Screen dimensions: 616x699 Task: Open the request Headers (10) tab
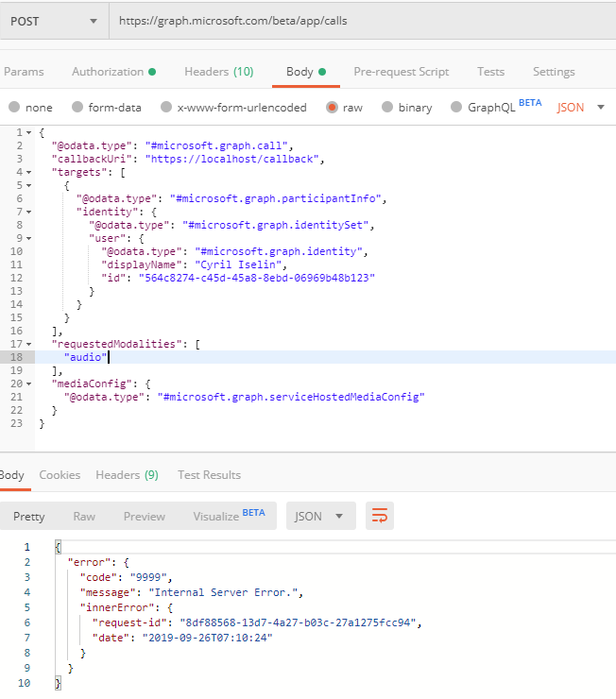218,72
